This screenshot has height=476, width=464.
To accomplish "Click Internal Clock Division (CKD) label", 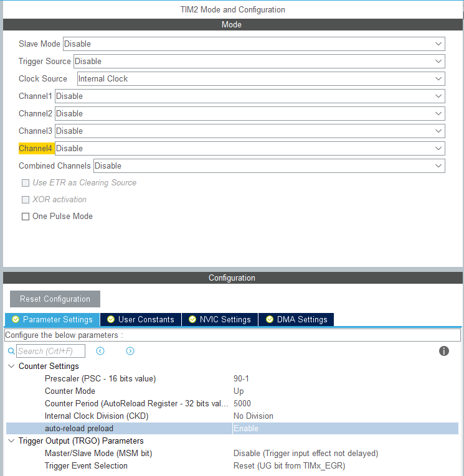I will (x=97, y=416).
